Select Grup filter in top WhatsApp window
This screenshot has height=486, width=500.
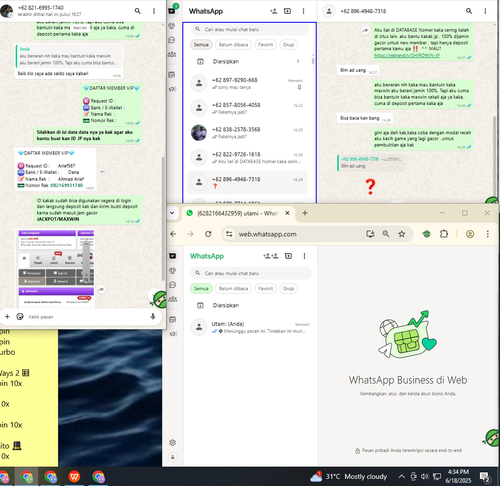[288, 45]
